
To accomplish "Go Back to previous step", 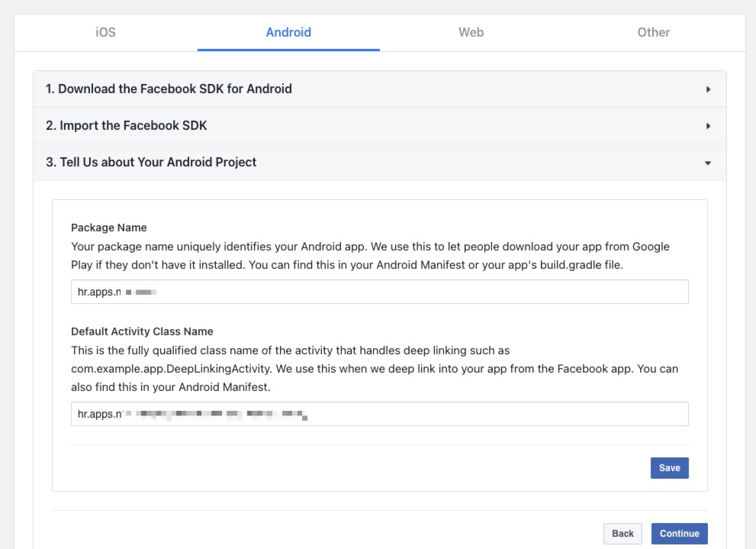I will click(622, 534).
